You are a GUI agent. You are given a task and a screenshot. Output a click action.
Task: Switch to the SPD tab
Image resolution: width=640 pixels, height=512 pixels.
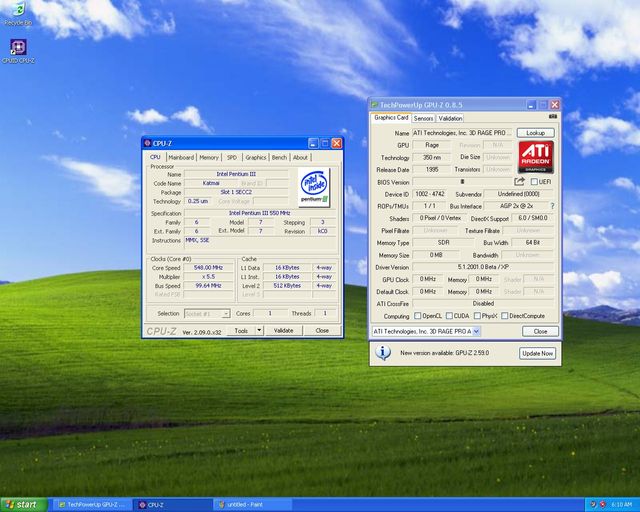(x=231, y=158)
